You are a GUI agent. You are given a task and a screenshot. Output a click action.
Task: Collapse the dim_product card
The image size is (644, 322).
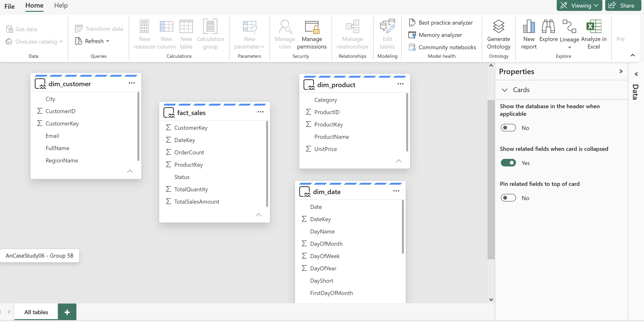(x=398, y=161)
